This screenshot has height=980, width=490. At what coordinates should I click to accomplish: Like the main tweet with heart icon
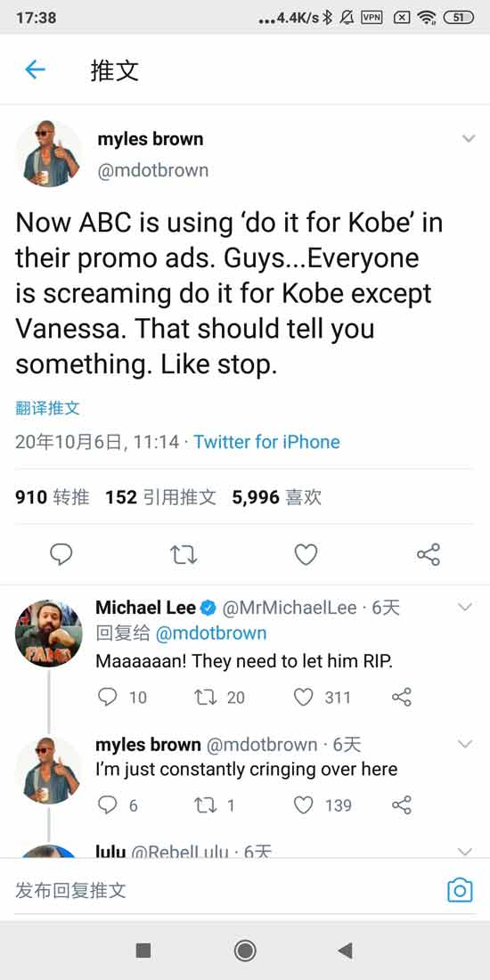tap(306, 554)
